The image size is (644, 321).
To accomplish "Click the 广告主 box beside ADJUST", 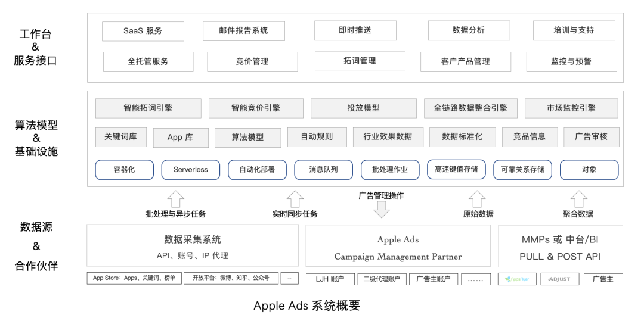I will click(x=603, y=279).
